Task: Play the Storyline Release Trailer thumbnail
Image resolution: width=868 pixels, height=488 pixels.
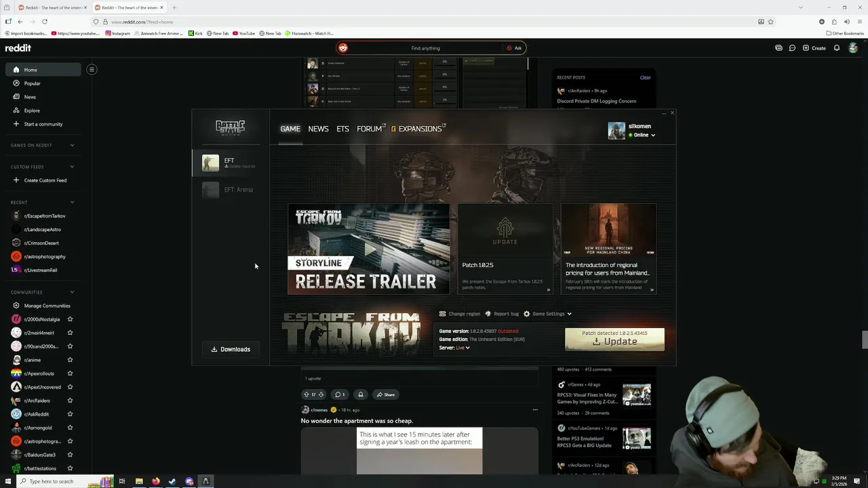Action: (x=369, y=249)
